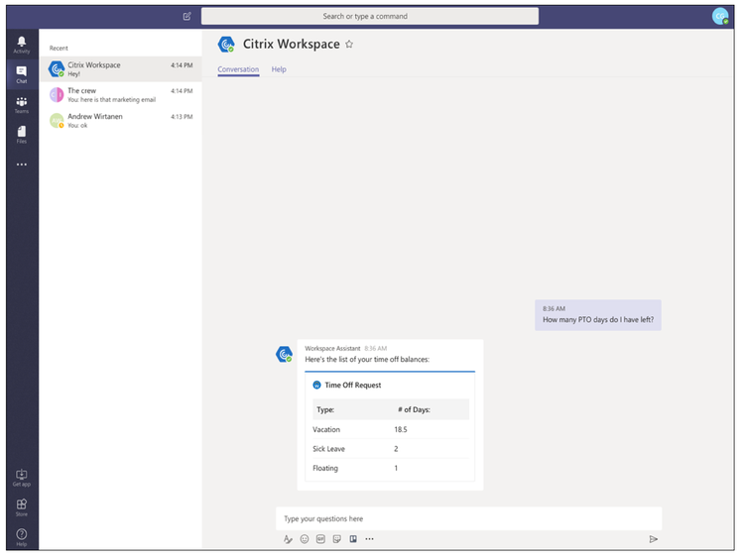The width and height of the screenshot is (744, 560).
Task: Open the sticker picker icon
Action: [337, 539]
